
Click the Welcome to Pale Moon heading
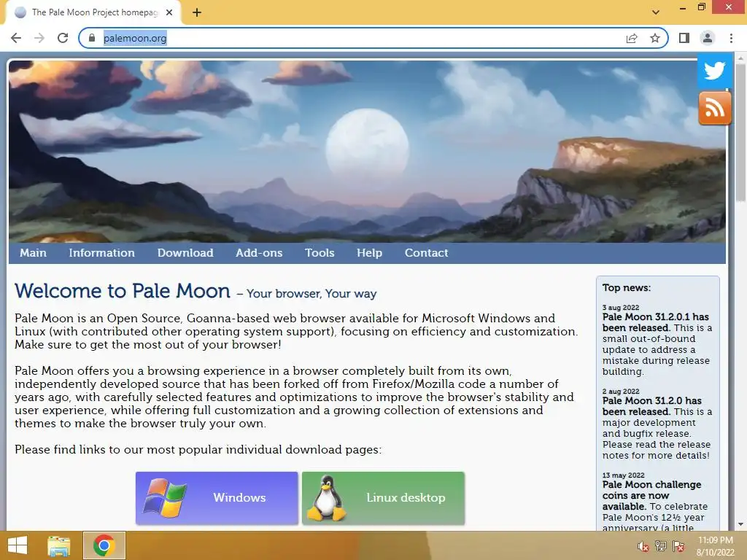123,291
